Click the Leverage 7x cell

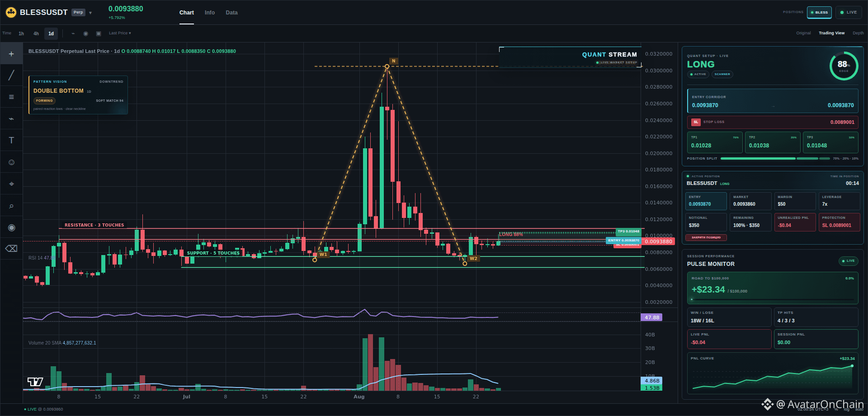[x=839, y=201]
